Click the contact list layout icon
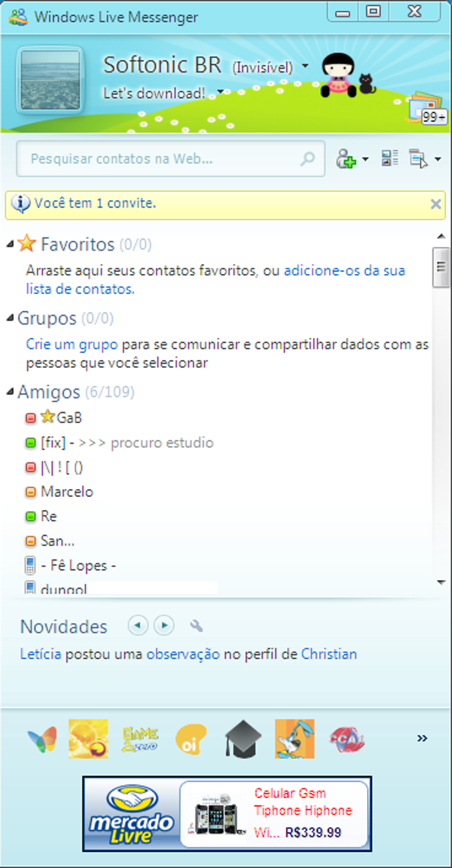Image resolution: width=452 pixels, height=868 pixels. tap(390, 158)
